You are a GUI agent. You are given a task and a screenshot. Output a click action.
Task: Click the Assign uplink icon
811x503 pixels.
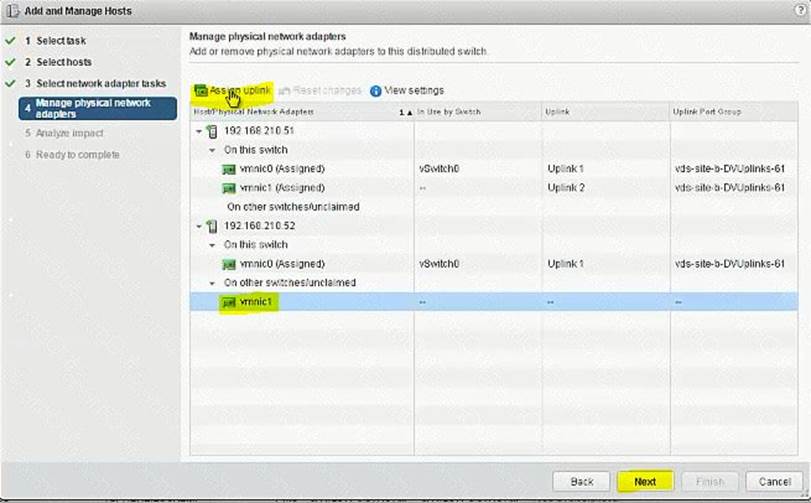point(200,91)
